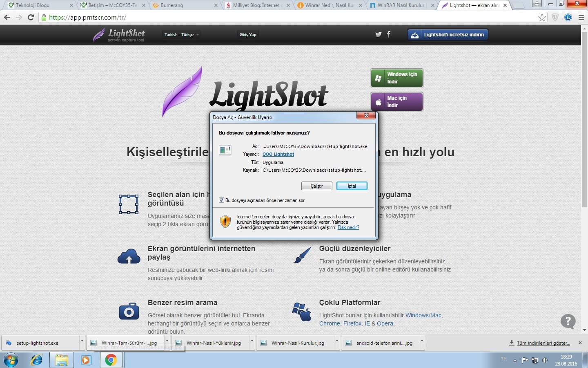588x368 pixels.
Task: Open the Opera platform link
Action: (385, 323)
